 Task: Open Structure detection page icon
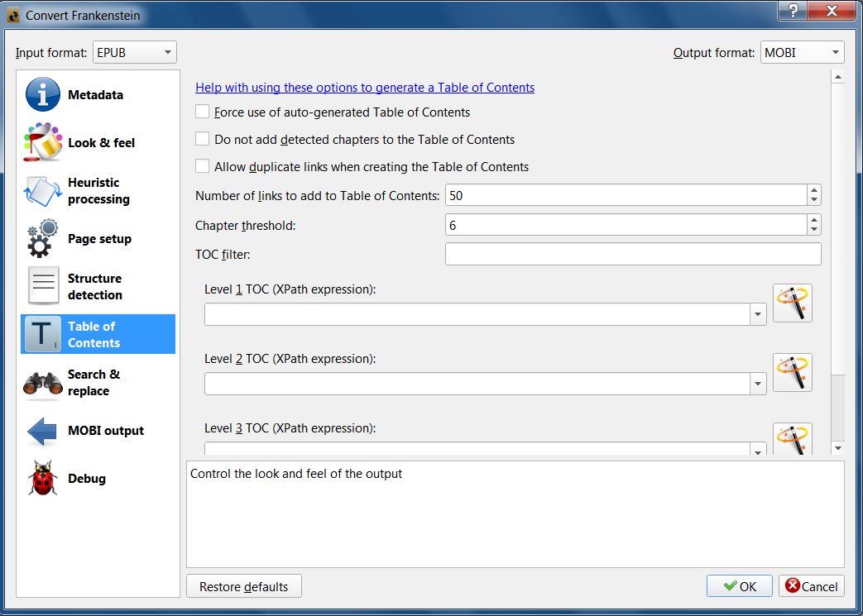(43, 287)
